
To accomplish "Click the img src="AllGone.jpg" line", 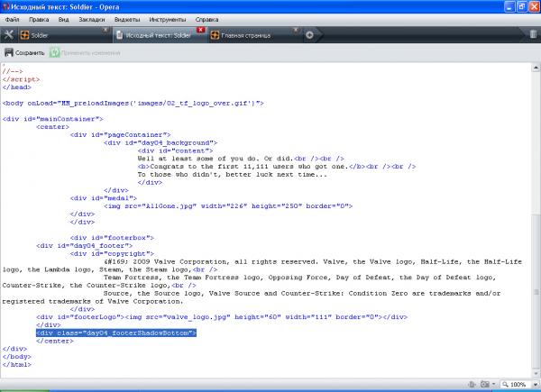I will (x=228, y=206).
